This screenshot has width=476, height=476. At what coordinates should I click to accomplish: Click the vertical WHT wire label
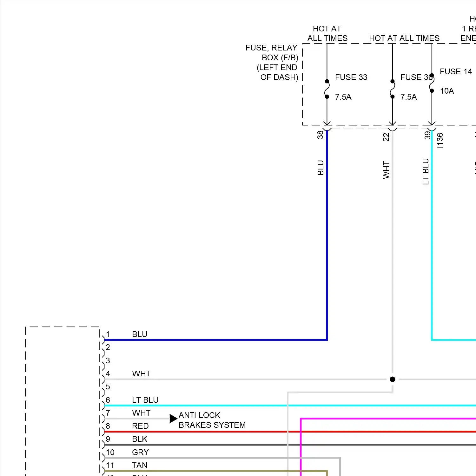tap(386, 170)
